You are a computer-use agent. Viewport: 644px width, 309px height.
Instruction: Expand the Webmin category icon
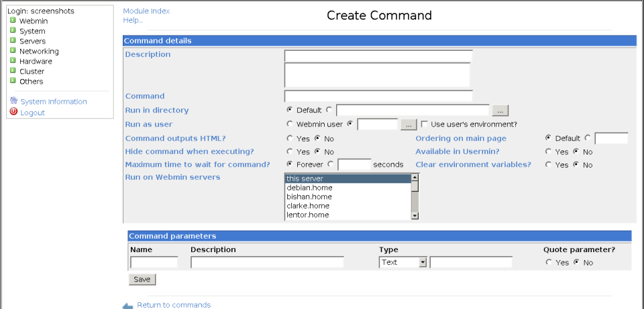(13, 21)
